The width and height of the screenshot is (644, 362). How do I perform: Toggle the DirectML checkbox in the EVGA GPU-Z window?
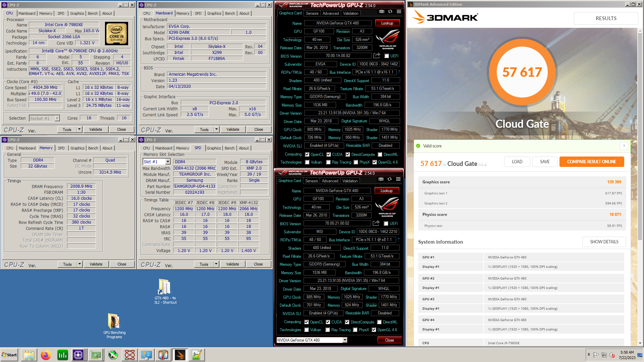pos(380,155)
